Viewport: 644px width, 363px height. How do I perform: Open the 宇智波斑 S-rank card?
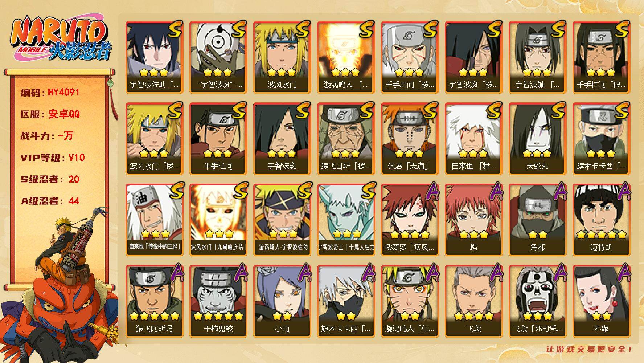coord(282,138)
